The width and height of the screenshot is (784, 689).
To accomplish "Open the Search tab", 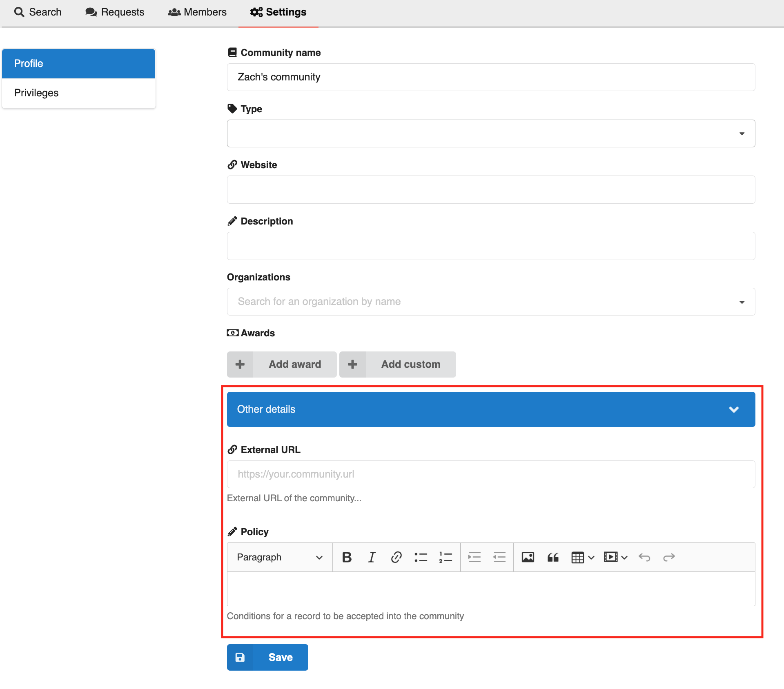I will click(x=38, y=12).
